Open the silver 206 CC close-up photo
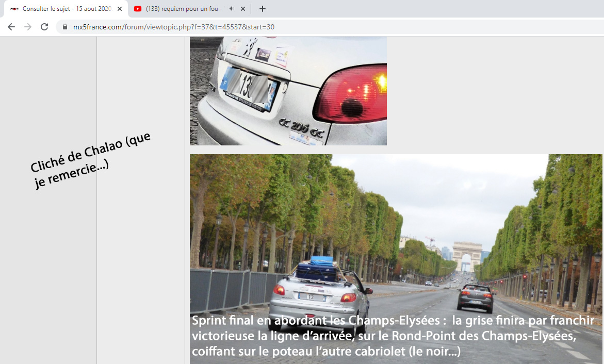The image size is (604, 364). [288, 91]
